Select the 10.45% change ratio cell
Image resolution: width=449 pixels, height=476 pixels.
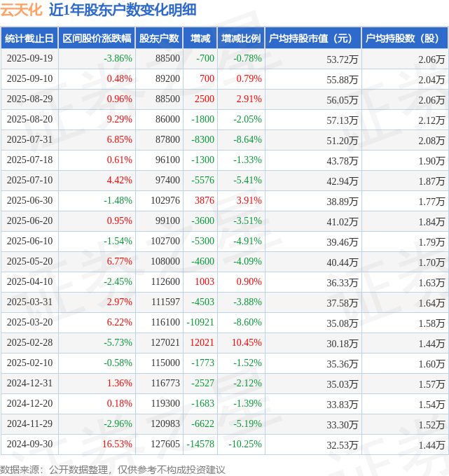[x=246, y=342]
